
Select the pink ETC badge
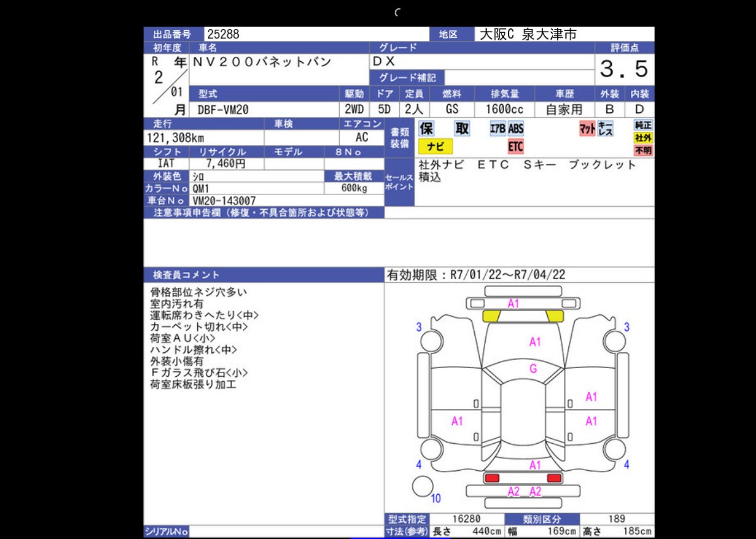(x=515, y=146)
